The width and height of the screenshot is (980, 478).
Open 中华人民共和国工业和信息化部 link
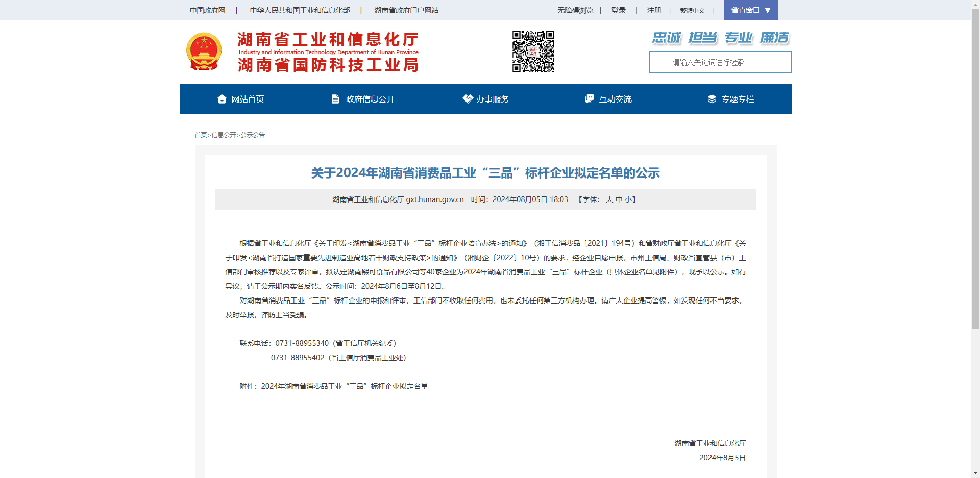[x=300, y=10]
